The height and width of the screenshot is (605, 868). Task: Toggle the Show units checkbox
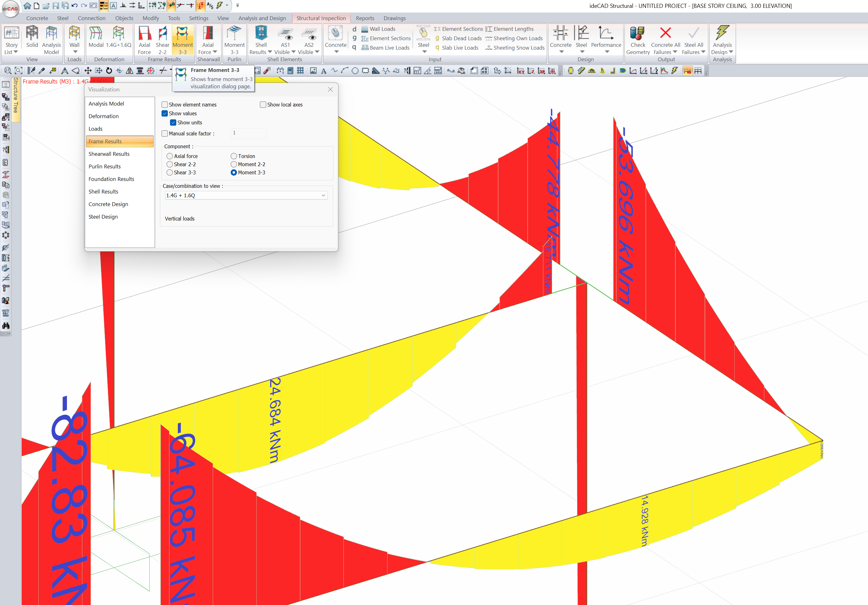[173, 123]
